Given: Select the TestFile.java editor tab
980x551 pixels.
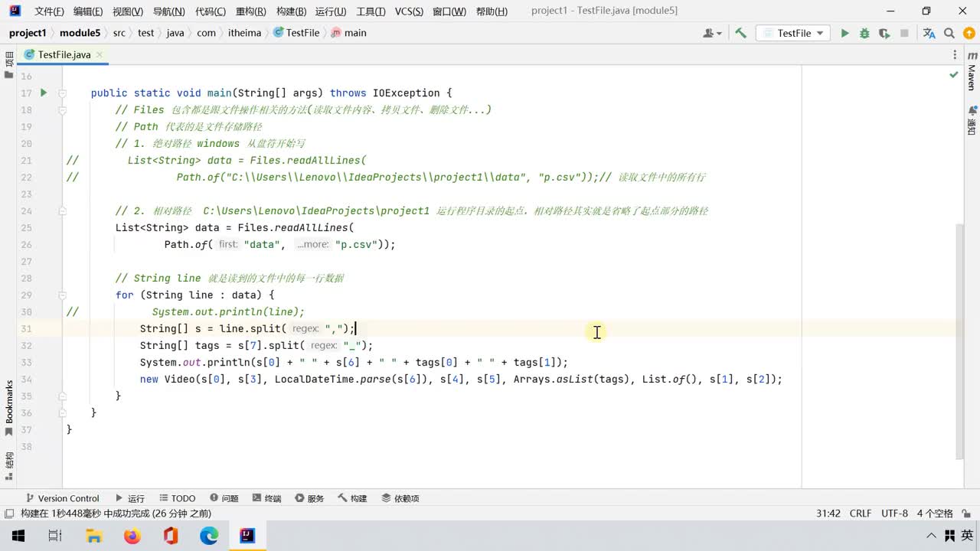Looking at the screenshot, I should click(x=64, y=54).
